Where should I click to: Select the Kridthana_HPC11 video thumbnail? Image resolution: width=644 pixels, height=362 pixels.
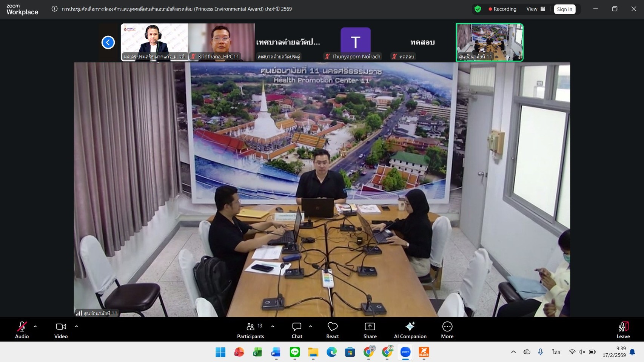(x=222, y=42)
